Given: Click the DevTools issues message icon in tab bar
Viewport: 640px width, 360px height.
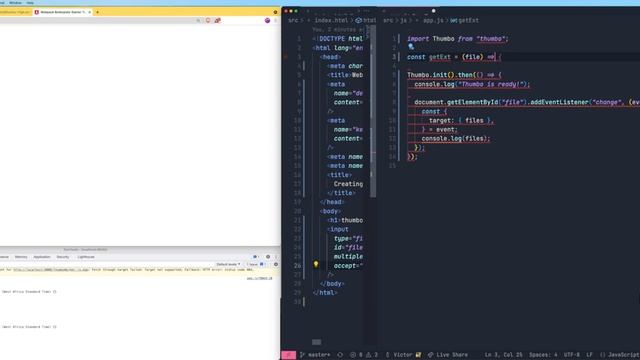Looking at the screenshot, I should click(255, 257).
